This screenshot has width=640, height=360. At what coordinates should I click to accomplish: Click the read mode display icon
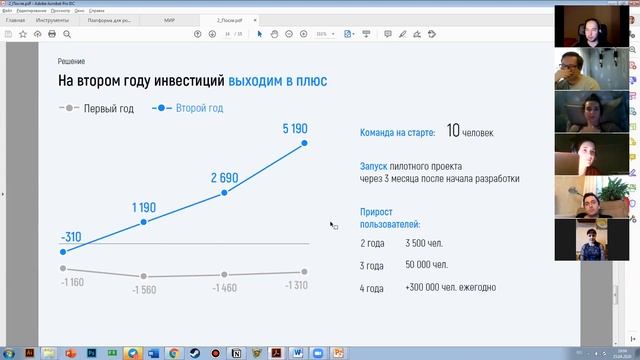tap(366, 34)
